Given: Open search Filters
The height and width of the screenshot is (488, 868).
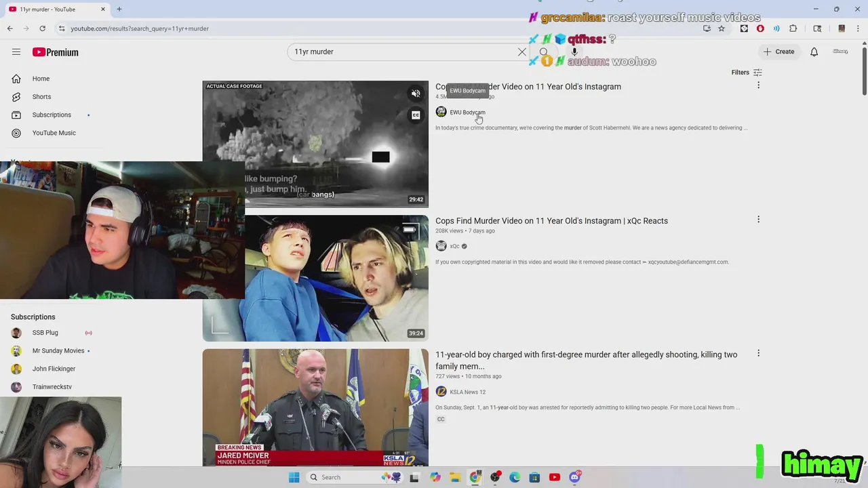Looking at the screenshot, I should pos(747,73).
